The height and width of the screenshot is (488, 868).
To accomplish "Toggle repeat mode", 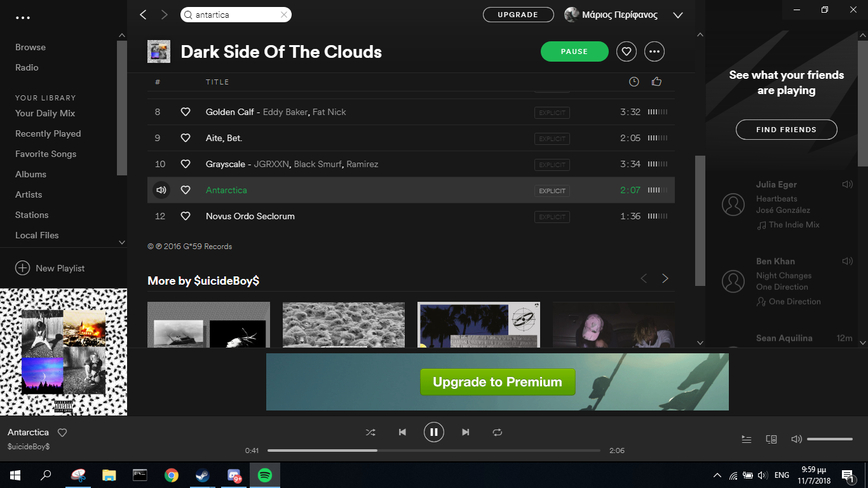I will [x=497, y=432].
